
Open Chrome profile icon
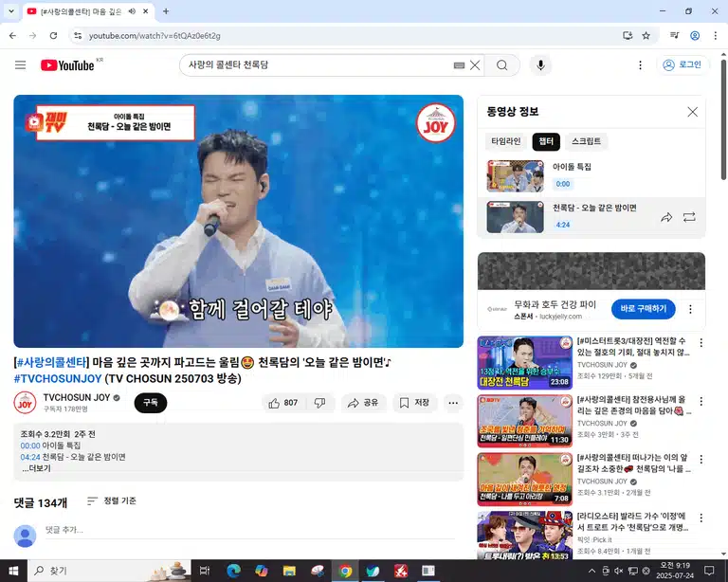(695, 36)
